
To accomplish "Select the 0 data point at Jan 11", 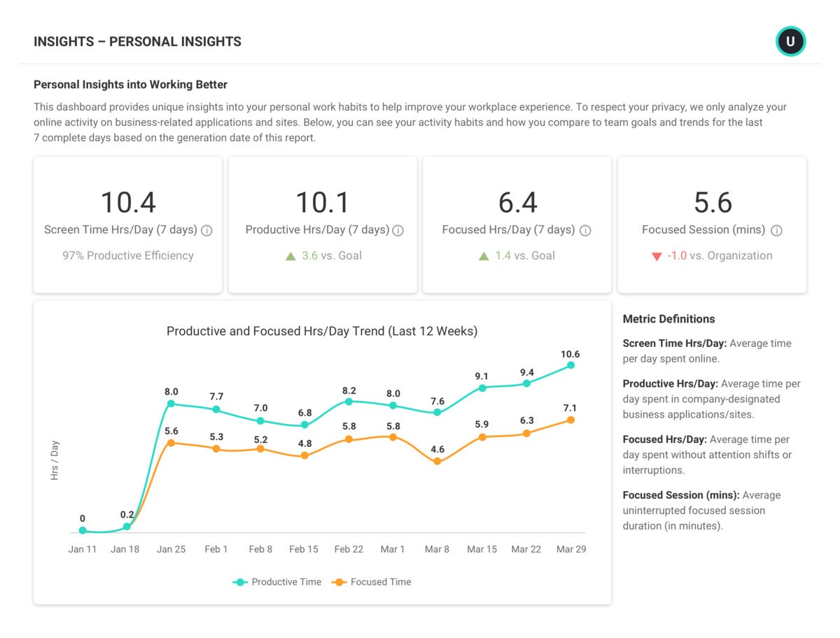I will tap(83, 531).
